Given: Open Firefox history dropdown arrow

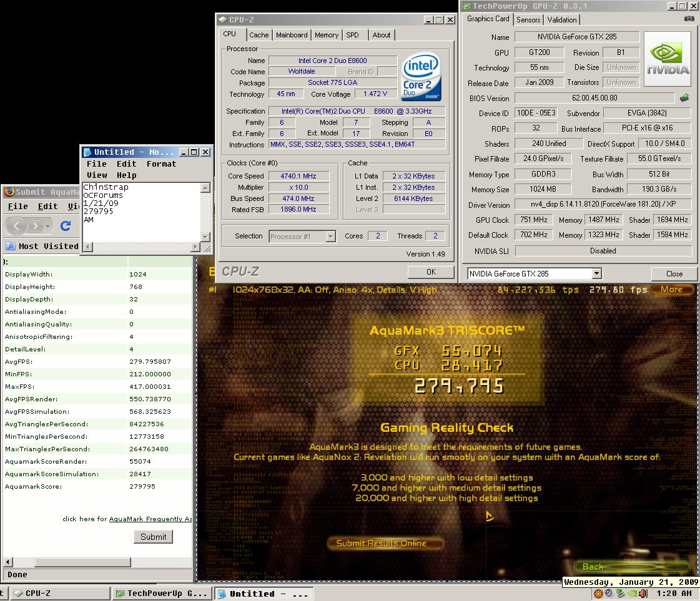Looking at the screenshot, I should (47, 226).
